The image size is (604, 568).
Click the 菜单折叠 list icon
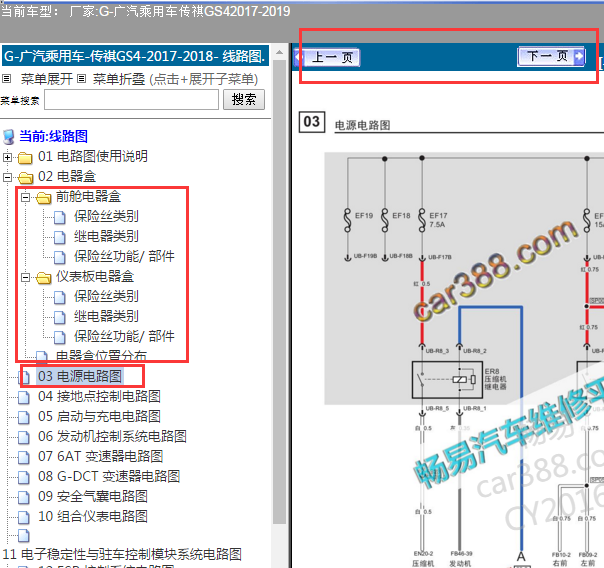point(81,79)
